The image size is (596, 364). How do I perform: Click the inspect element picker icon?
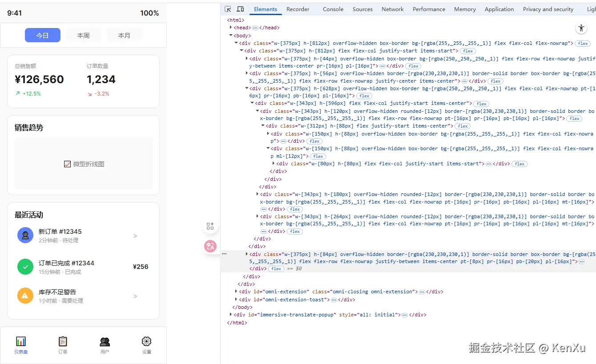(x=228, y=9)
